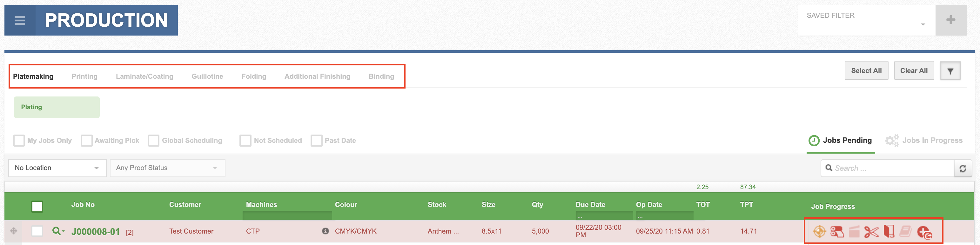Viewport: 980px width, 245px height.
Task: Click the refresh icon next to search
Action: [x=963, y=168]
